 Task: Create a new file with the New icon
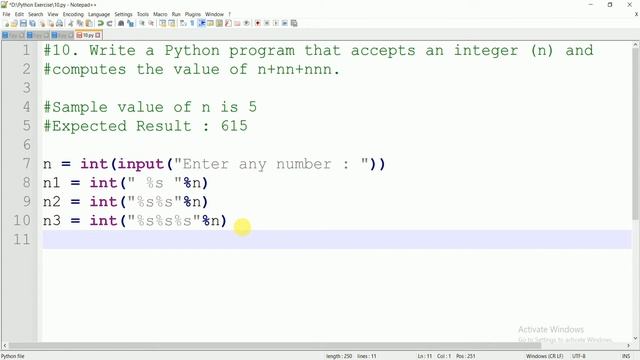[x=6, y=23]
